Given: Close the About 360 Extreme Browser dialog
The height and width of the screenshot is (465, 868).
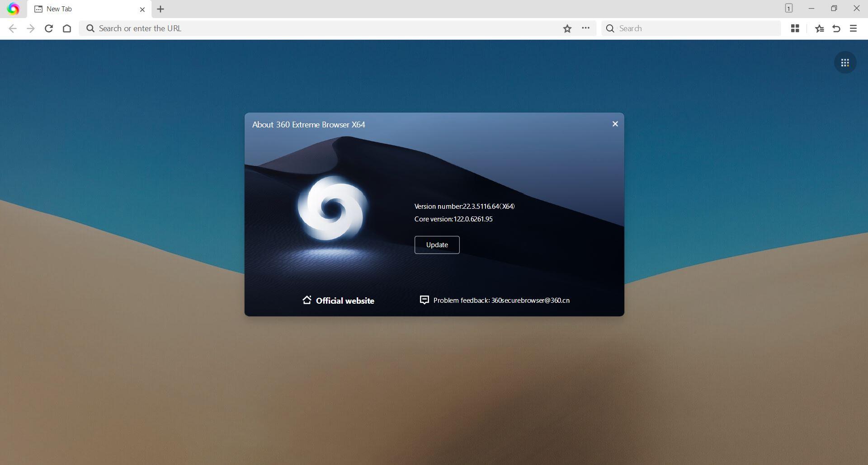Looking at the screenshot, I should click(x=615, y=124).
